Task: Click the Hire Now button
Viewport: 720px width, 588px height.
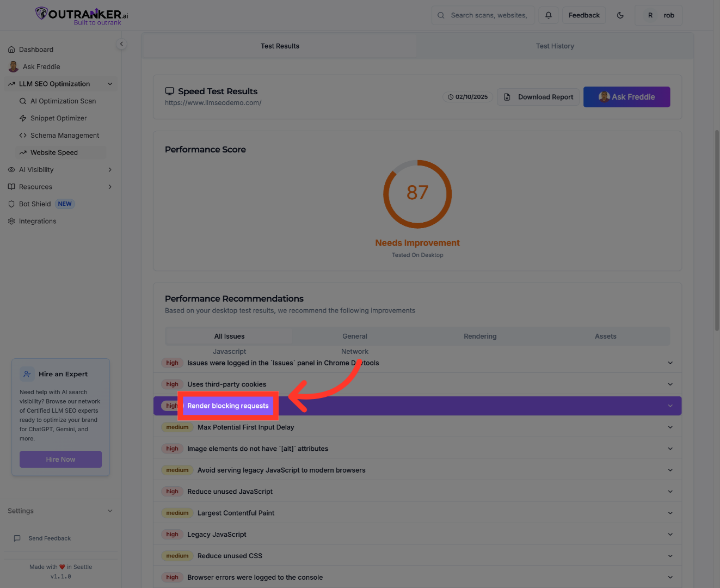Action: pyautogui.click(x=60, y=459)
